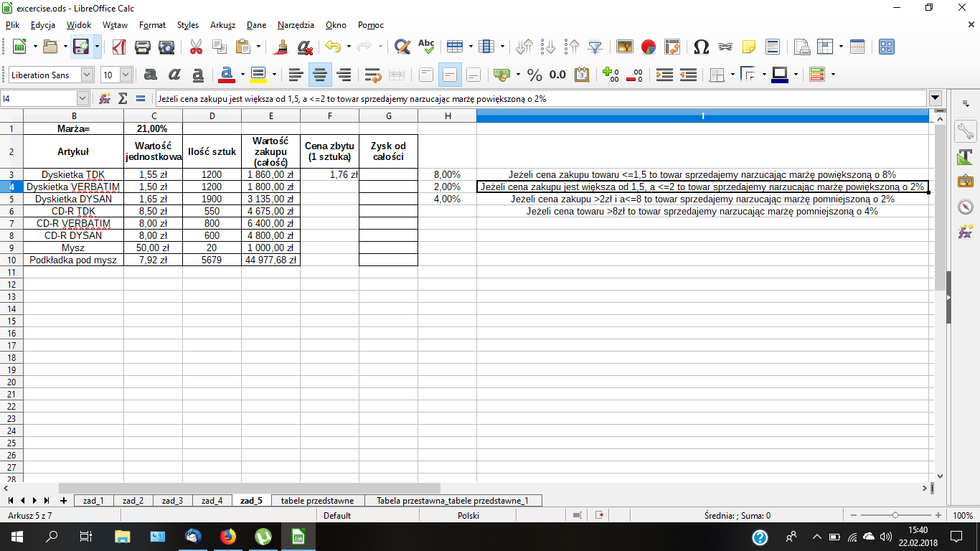Click the Insert Hyperlink chain icon
The image size is (980, 551).
pos(725,47)
